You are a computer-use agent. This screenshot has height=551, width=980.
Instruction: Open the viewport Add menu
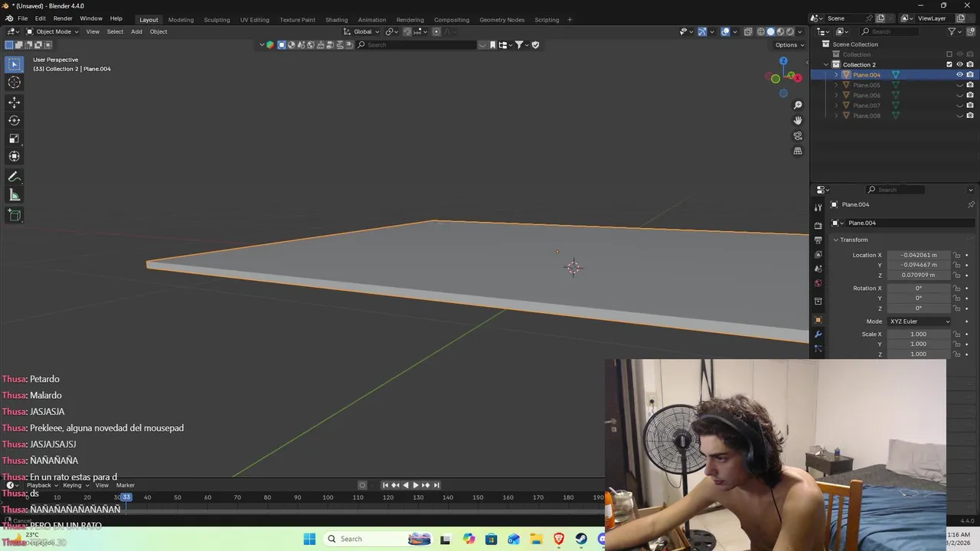click(x=136, y=31)
